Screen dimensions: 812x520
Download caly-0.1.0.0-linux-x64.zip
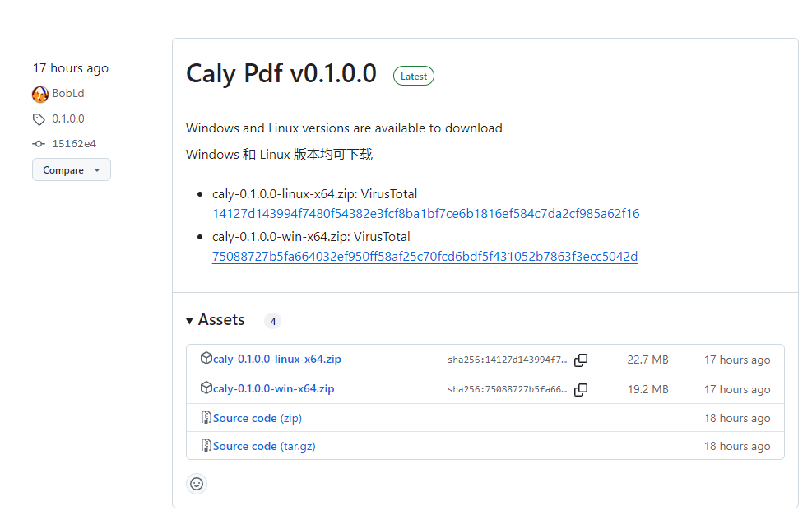(x=276, y=360)
